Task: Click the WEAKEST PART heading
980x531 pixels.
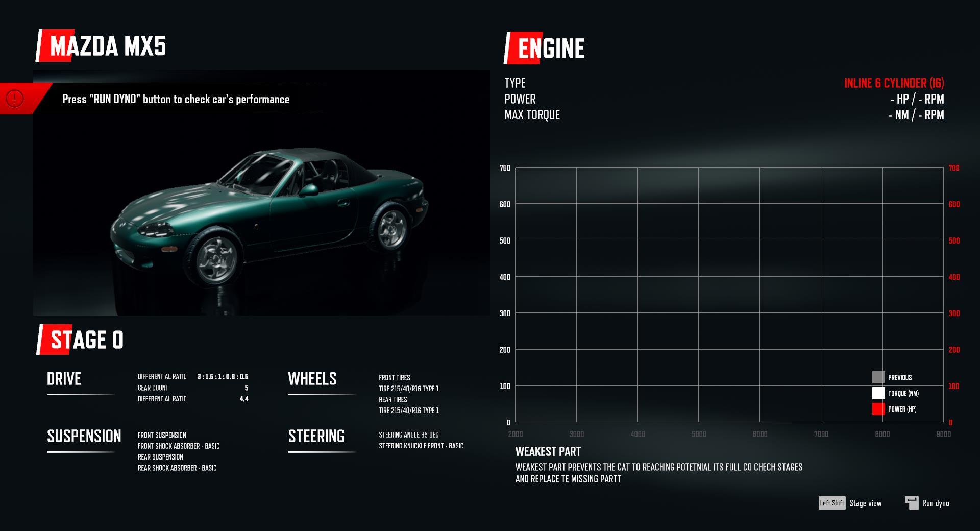Action: (548, 452)
